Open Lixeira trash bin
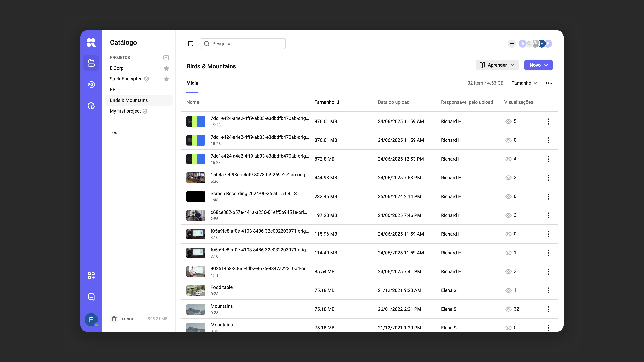This screenshot has height=362, width=644. click(x=122, y=319)
